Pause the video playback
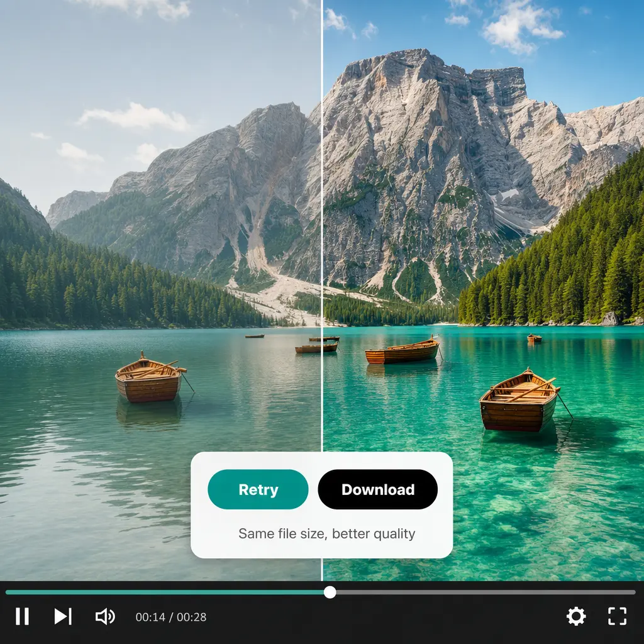644x644 pixels. coord(22,616)
